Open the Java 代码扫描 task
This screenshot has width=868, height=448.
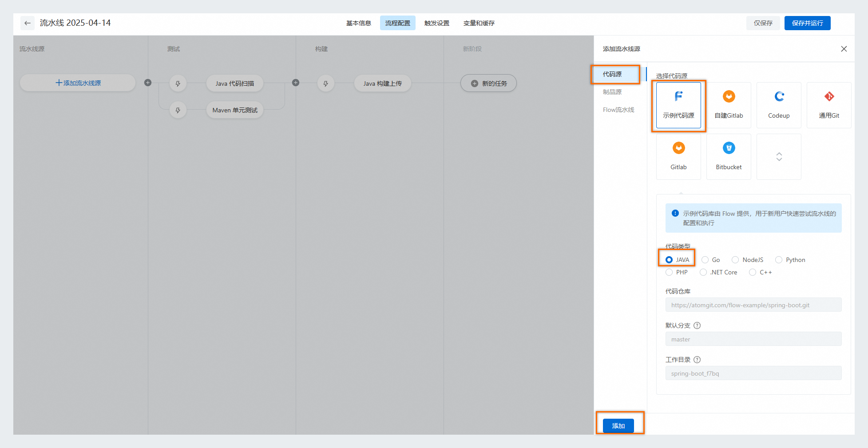(x=235, y=83)
